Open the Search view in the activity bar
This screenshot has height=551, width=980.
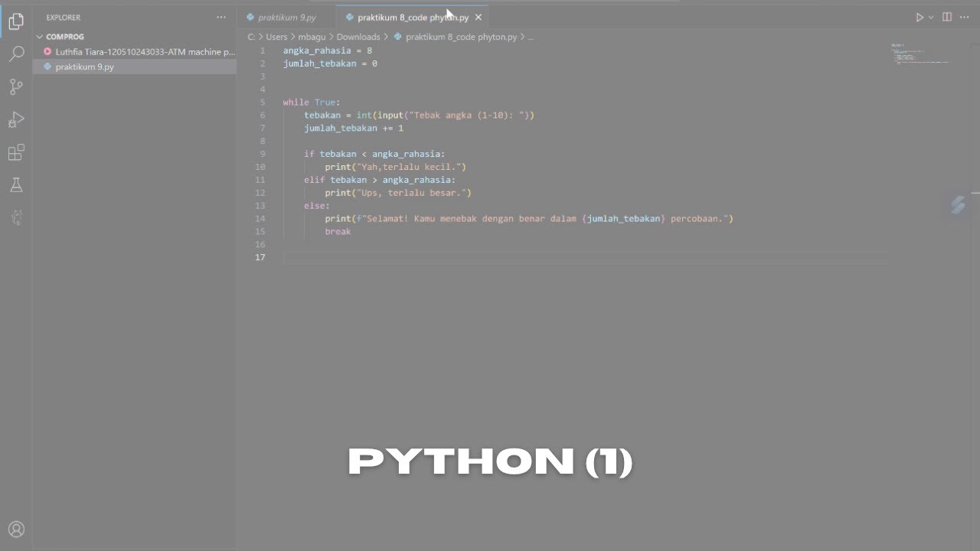pos(16,54)
